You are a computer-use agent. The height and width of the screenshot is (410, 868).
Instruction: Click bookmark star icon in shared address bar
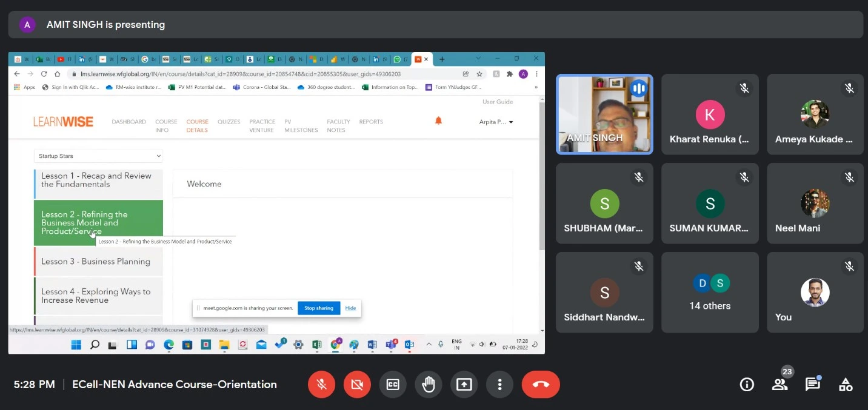479,74
